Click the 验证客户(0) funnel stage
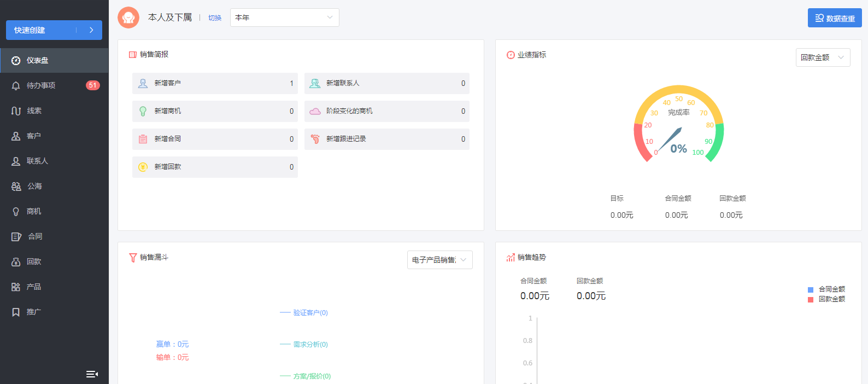This screenshot has height=384, width=868. 310,313
